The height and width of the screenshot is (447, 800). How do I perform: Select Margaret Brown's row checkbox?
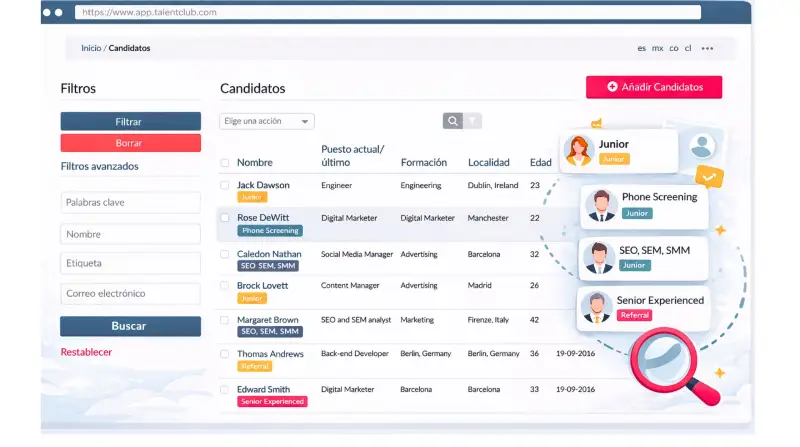click(x=225, y=320)
